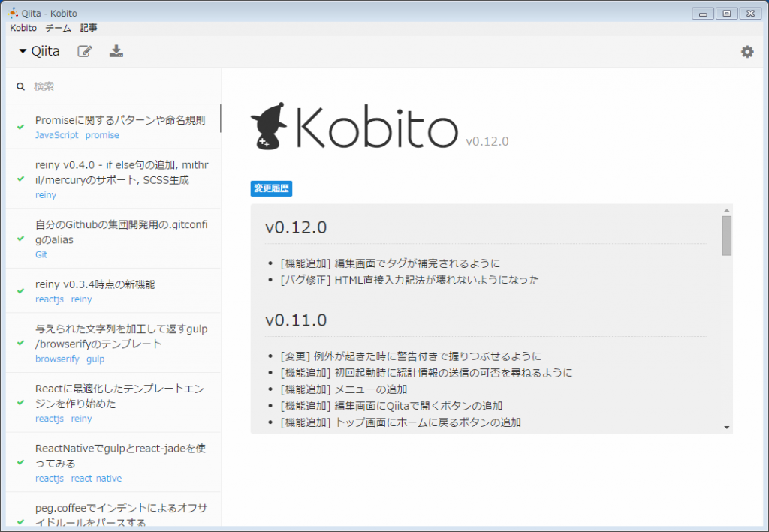Open the JavaScript tag link
Viewport: 769px width, 532px height.
tap(56, 135)
